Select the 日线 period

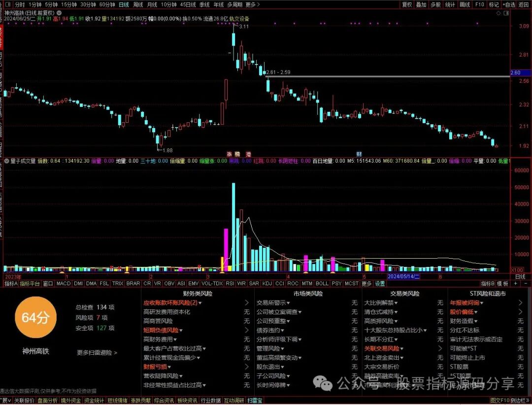(124, 4)
